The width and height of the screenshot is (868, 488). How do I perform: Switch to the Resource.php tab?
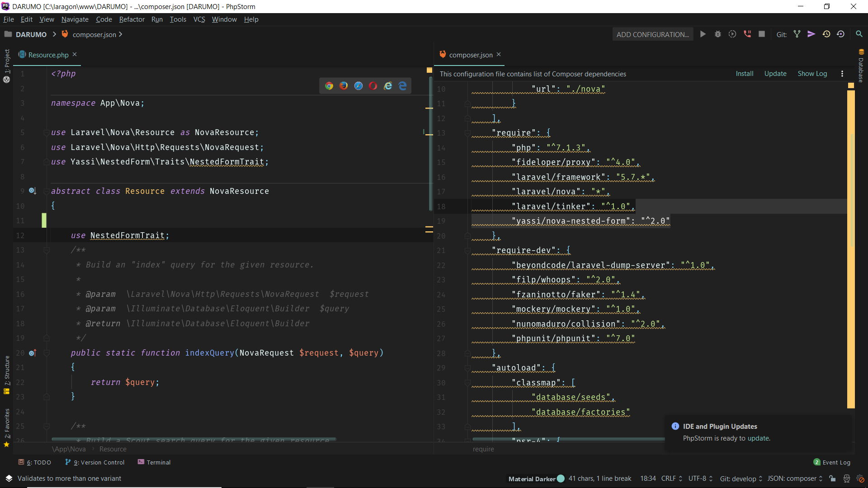coord(48,55)
